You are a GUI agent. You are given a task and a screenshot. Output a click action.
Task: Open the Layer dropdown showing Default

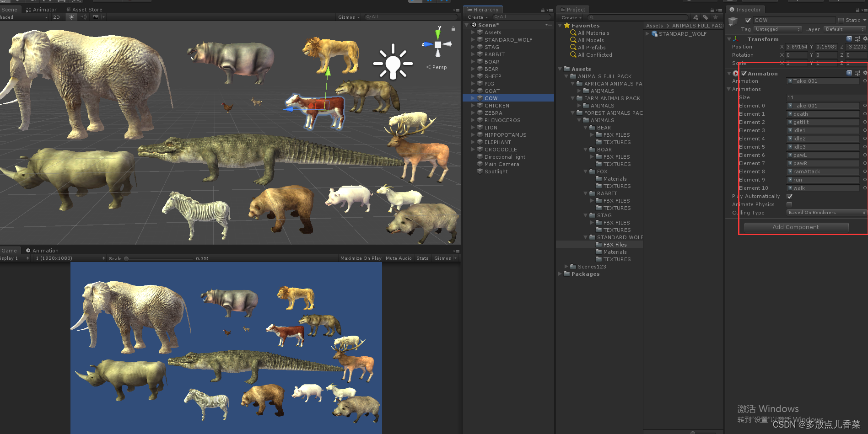click(x=845, y=29)
